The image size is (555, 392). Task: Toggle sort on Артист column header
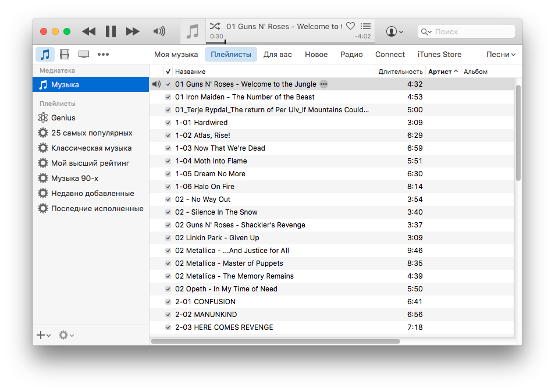(443, 72)
